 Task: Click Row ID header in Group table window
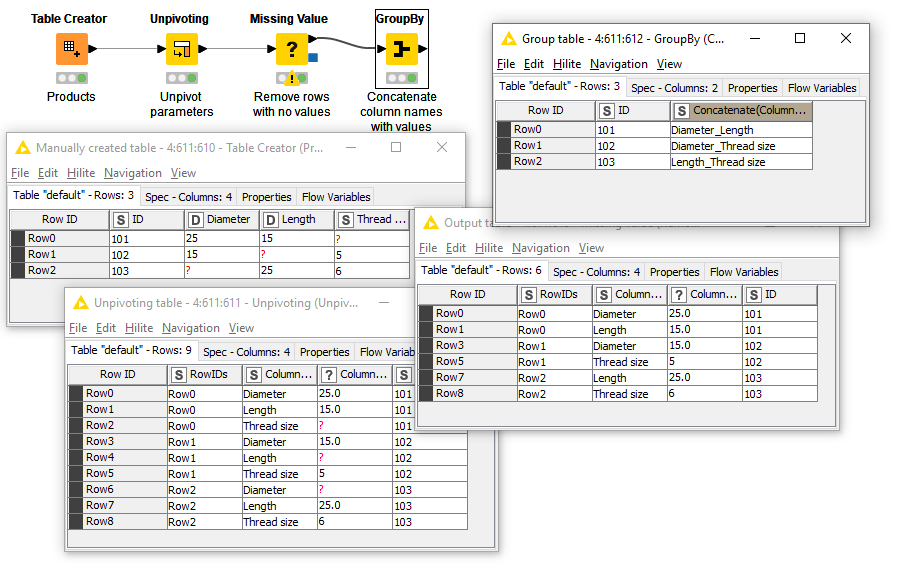[545, 111]
